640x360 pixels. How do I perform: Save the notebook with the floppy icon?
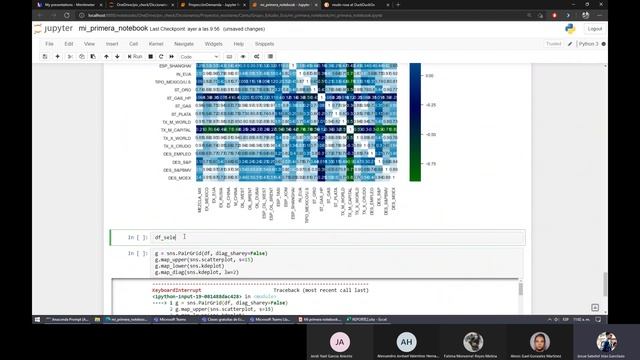point(45,57)
